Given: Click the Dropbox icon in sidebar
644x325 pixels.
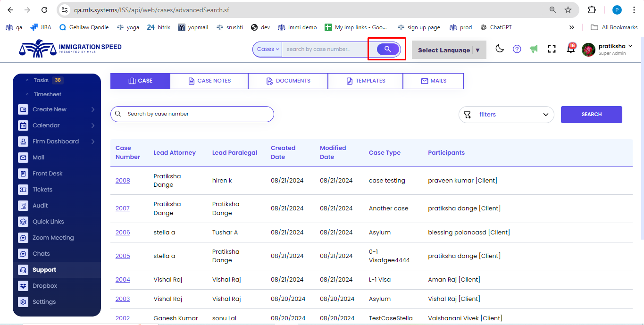Looking at the screenshot, I should click(x=23, y=286).
